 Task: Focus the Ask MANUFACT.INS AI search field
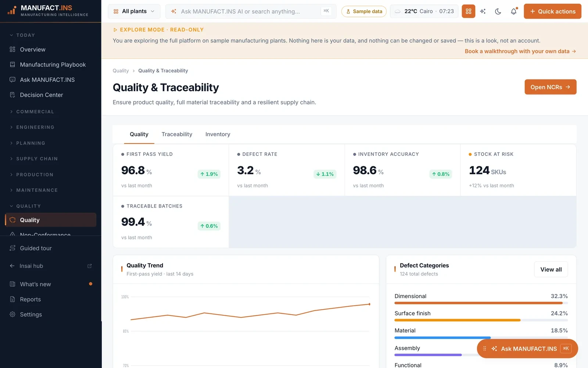click(251, 11)
